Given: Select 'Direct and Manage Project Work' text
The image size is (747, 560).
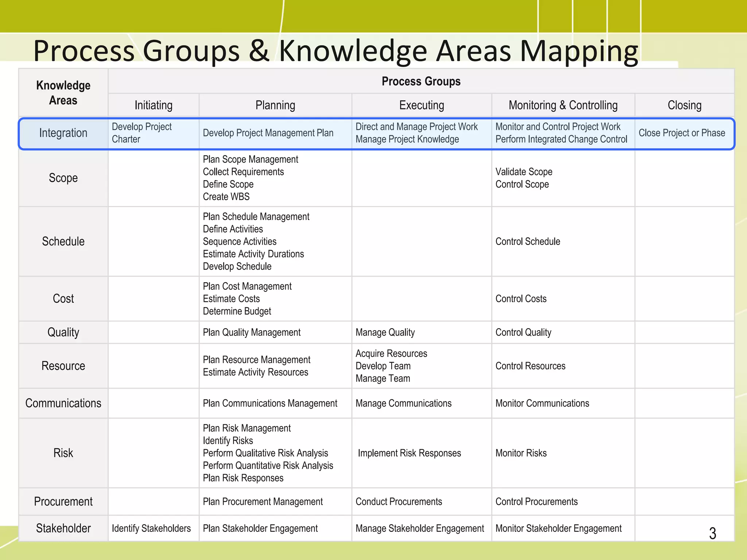Looking at the screenshot, I should (417, 127).
